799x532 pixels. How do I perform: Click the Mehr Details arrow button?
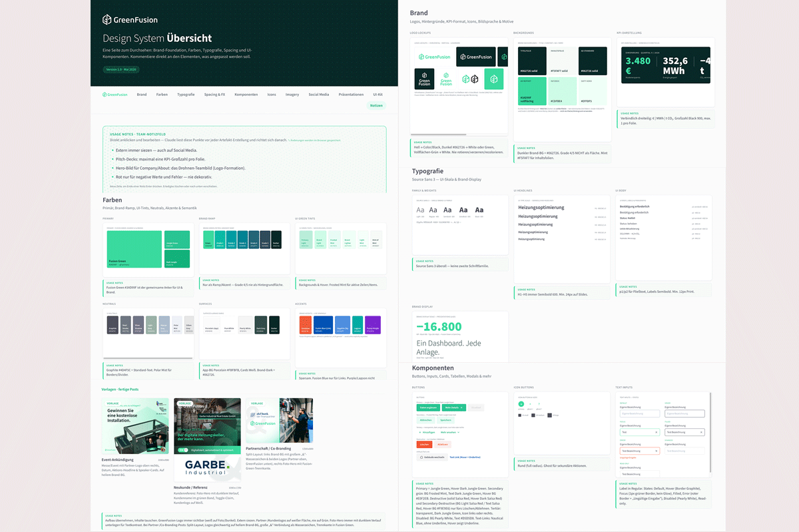pyautogui.click(x=454, y=407)
